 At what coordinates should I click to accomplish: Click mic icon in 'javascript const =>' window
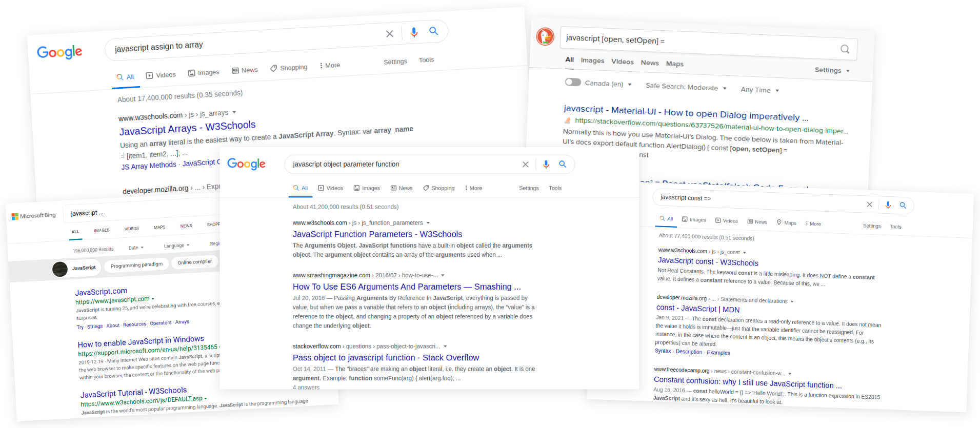(888, 205)
